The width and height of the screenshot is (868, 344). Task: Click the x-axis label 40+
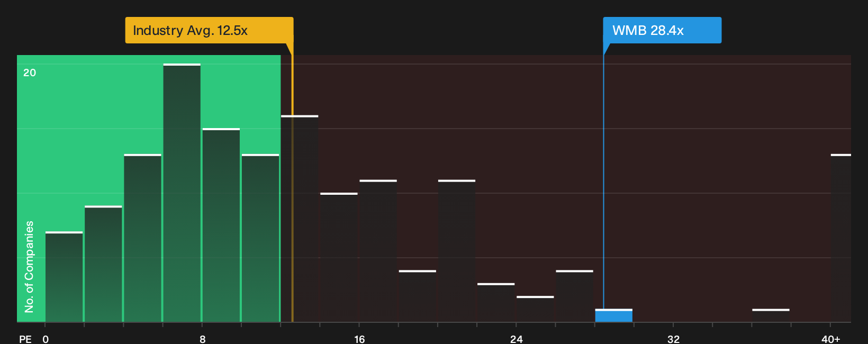pyautogui.click(x=830, y=339)
